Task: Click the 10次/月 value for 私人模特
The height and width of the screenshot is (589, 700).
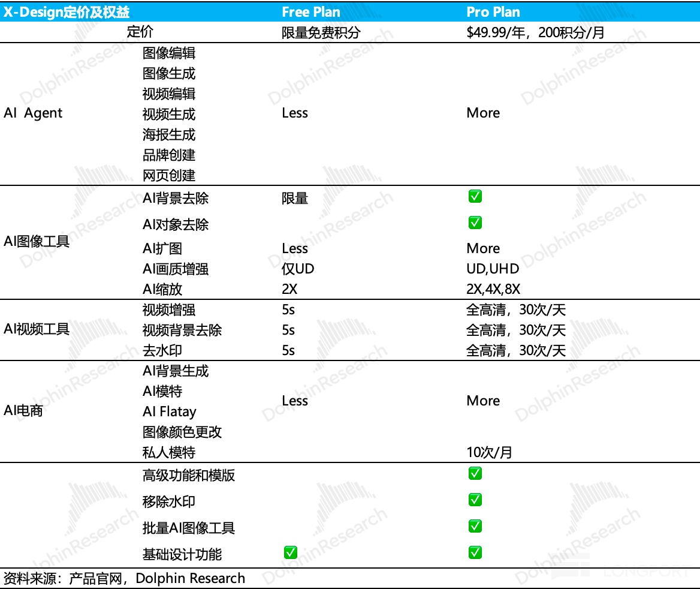Action: tap(489, 452)
